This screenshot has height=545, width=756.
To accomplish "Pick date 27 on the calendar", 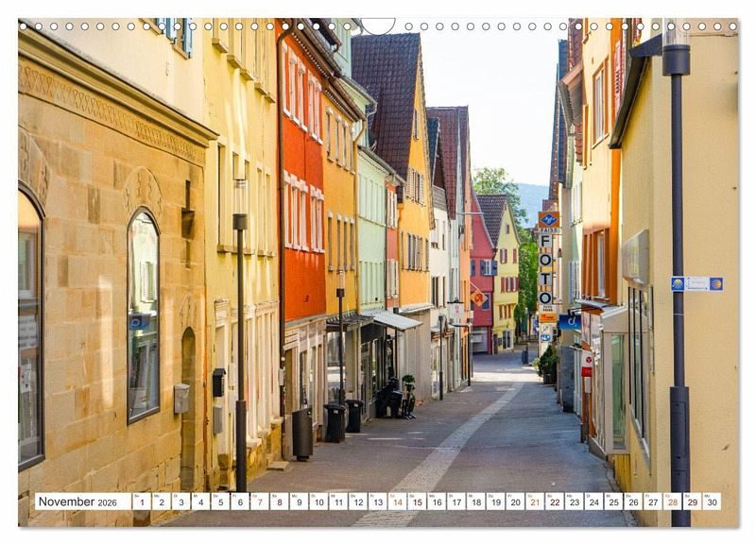I will [x=654, y=502].
